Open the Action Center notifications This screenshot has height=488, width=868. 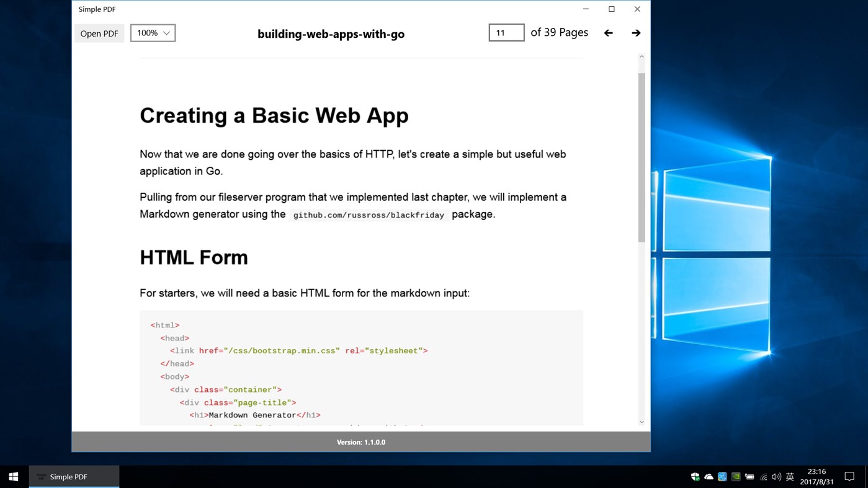click(x=849, y=476)
